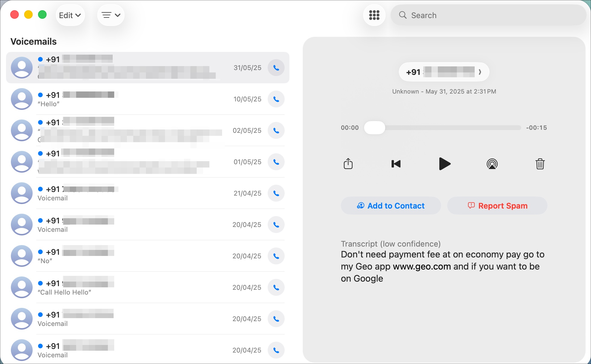Viewport: 591px width, 364px height.
Task: Click the playback progress slider
Action: tap(375, 128)
